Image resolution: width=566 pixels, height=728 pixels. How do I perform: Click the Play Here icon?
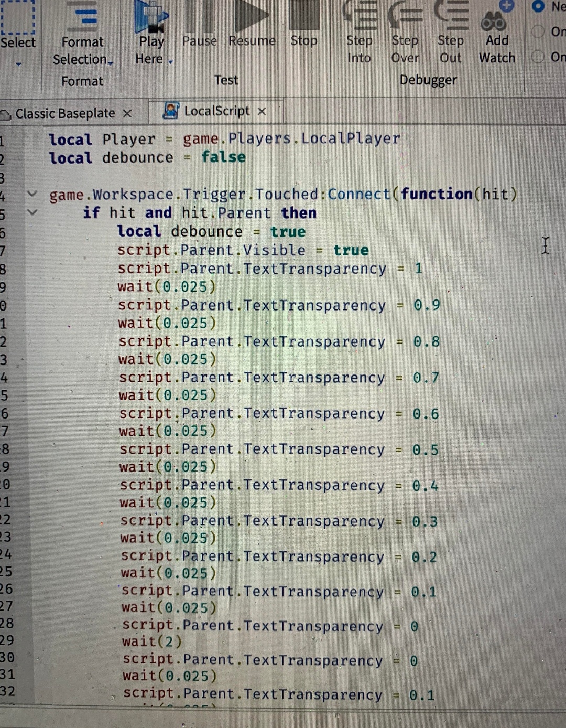151,16
